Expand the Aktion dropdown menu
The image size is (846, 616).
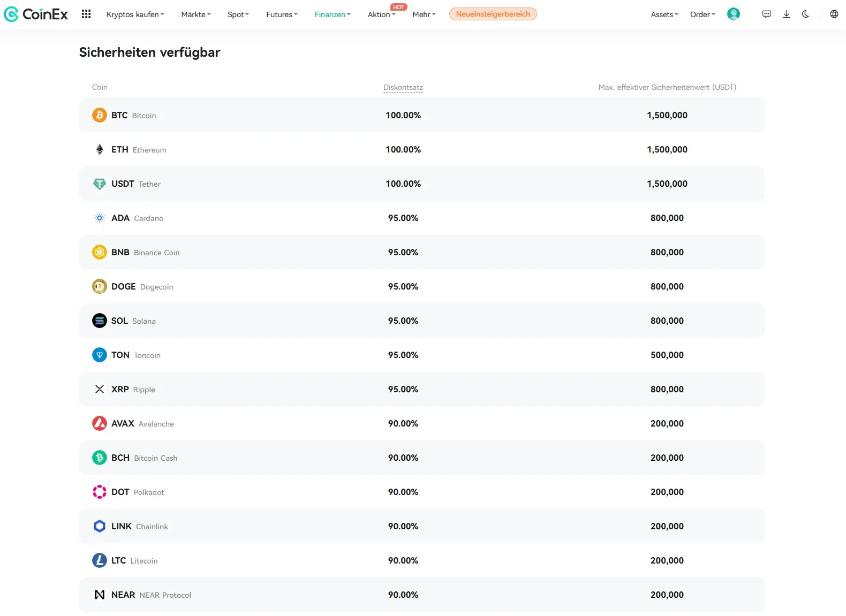[x=382, y=14]
